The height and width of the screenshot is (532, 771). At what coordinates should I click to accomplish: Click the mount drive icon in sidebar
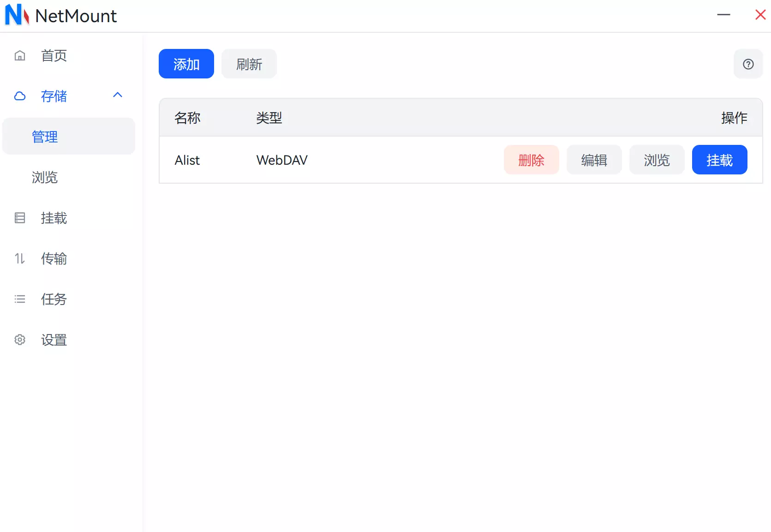[x=20, y=218]
